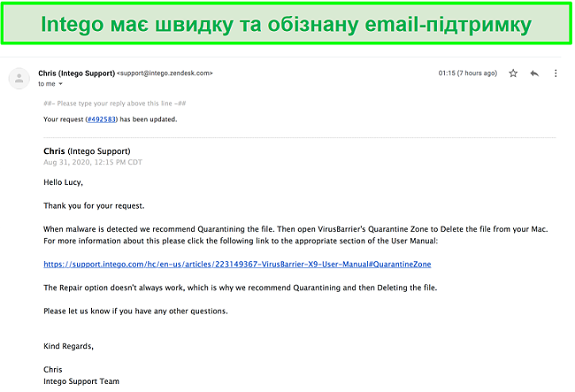The image size is (575, 392).
Task: Click the reply arrow icon
Action: tap(534, 73)
